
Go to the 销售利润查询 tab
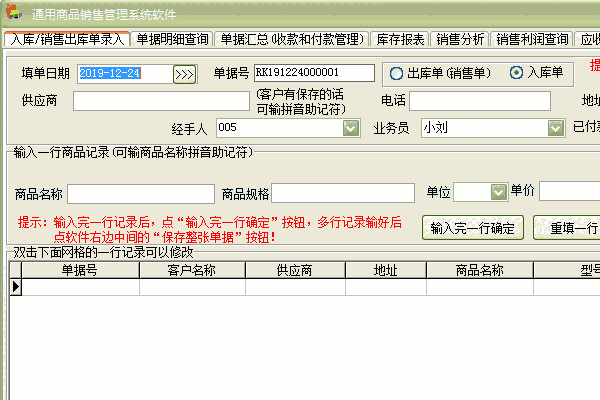click(x=532, y=39)
